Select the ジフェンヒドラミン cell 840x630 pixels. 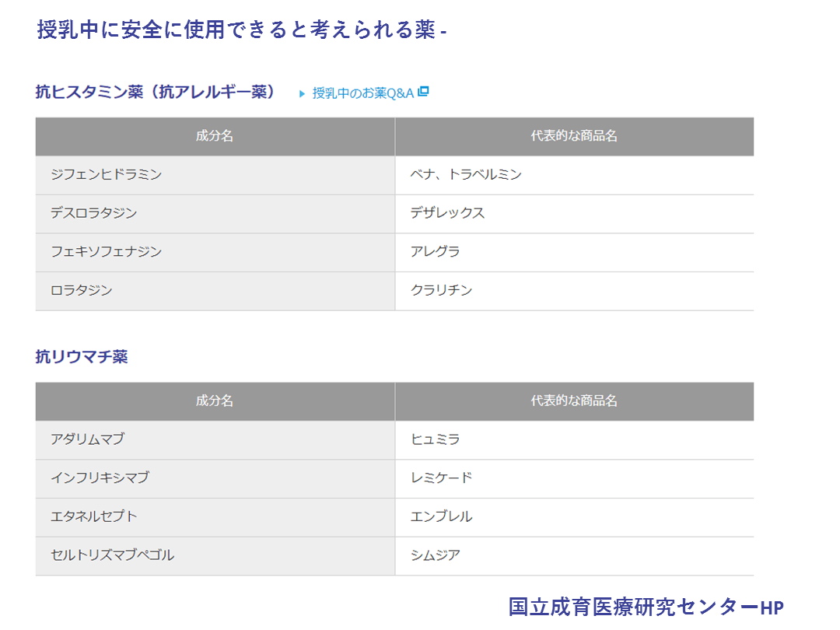tap(106, 175)
